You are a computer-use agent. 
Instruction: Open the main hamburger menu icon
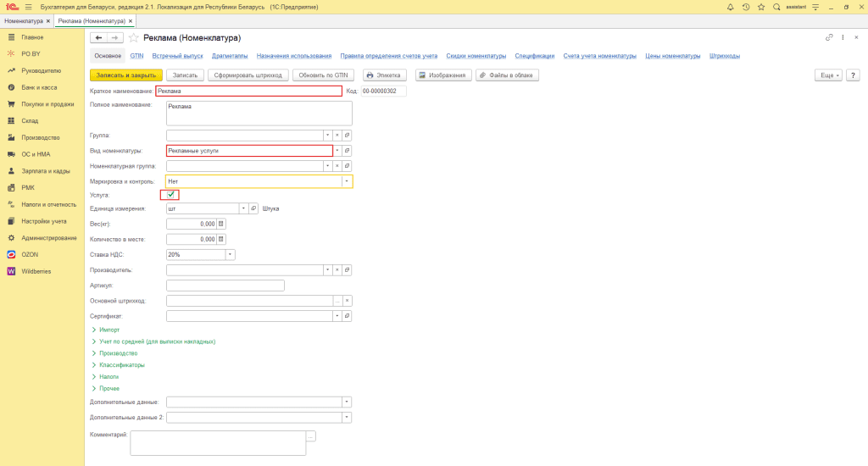28,7
